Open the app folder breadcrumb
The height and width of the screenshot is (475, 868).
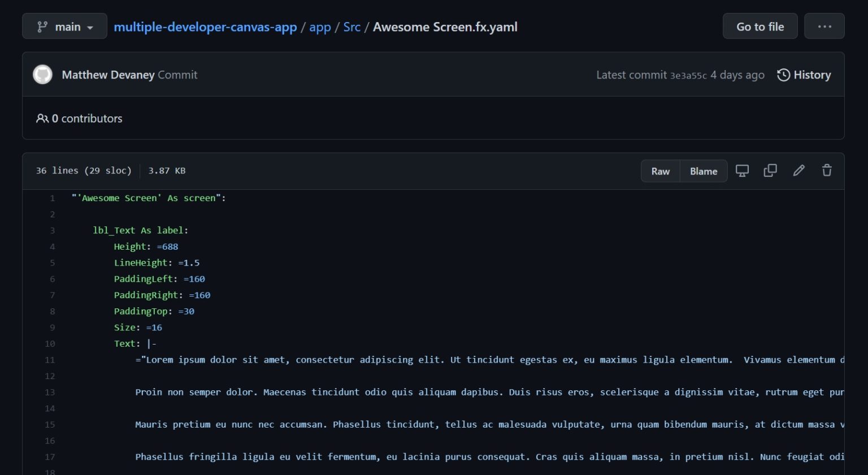[x=320, y=27]
